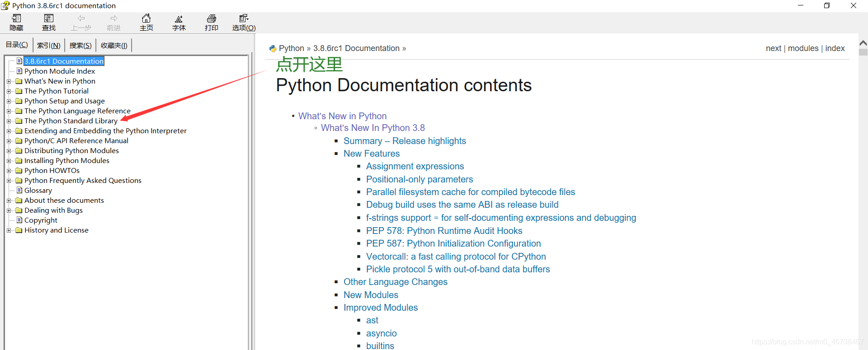Open What's New In Python 3.8 link
The image size is (868, 350).
[373, 128]
